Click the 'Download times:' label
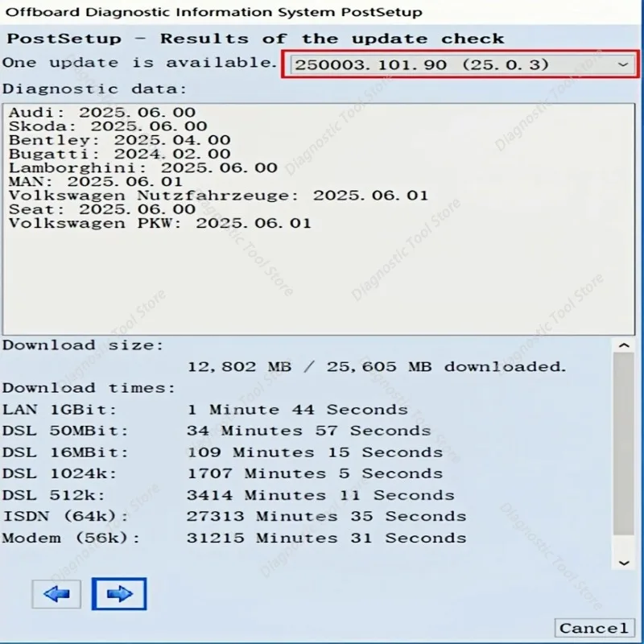The width and height of the screenshot is (644, 644). [89, 388]
